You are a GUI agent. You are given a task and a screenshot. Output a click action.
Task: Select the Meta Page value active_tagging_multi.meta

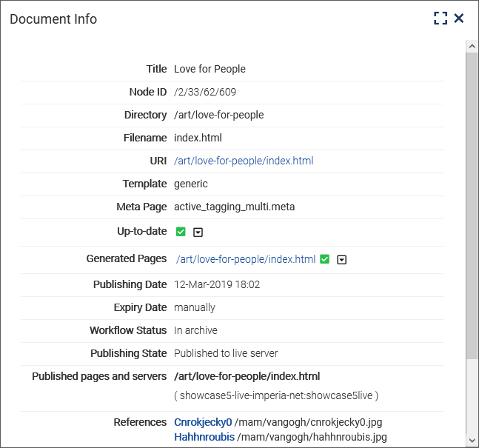tap(234, 207)
